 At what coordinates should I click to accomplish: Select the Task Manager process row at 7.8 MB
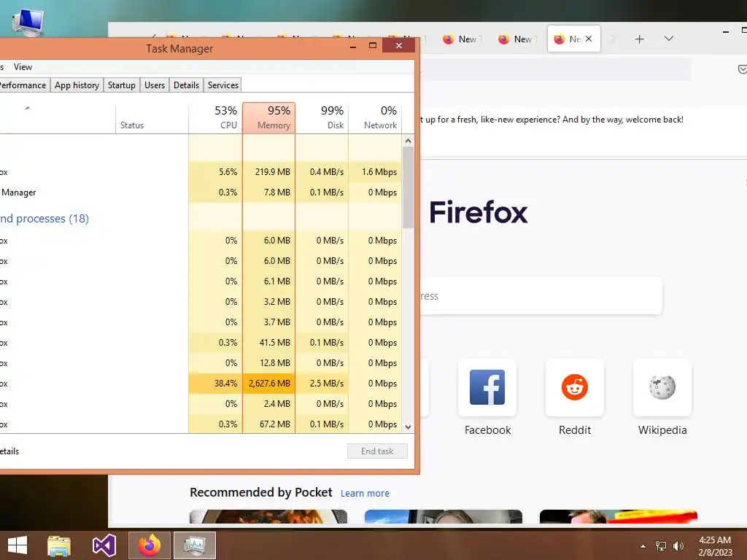click(200, 192)
